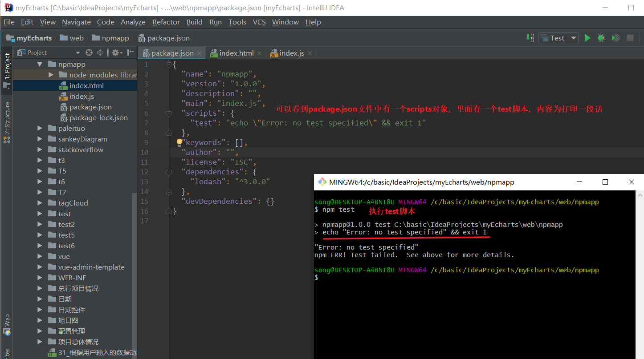Screen dimensions: 644x359
Task: Start debugging with the green bug icon
Action: (x=601, y=38)
